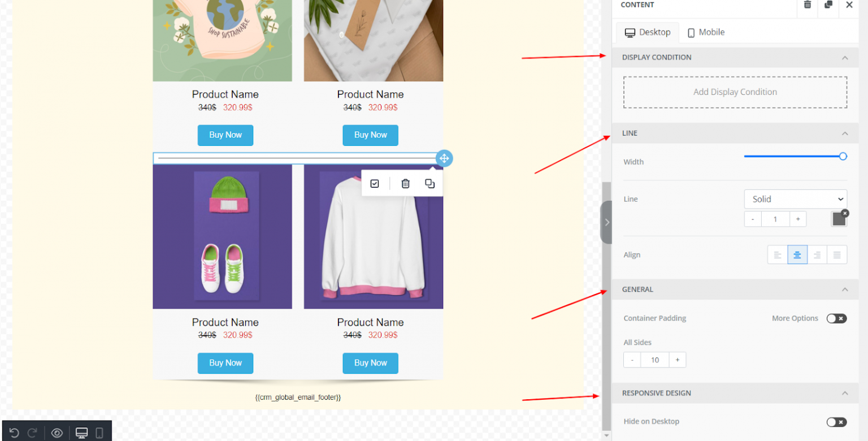This screenshot has height=441, width=868.
Task: Open the Line style dropdown showing Solid
Action: click(796, 199)
